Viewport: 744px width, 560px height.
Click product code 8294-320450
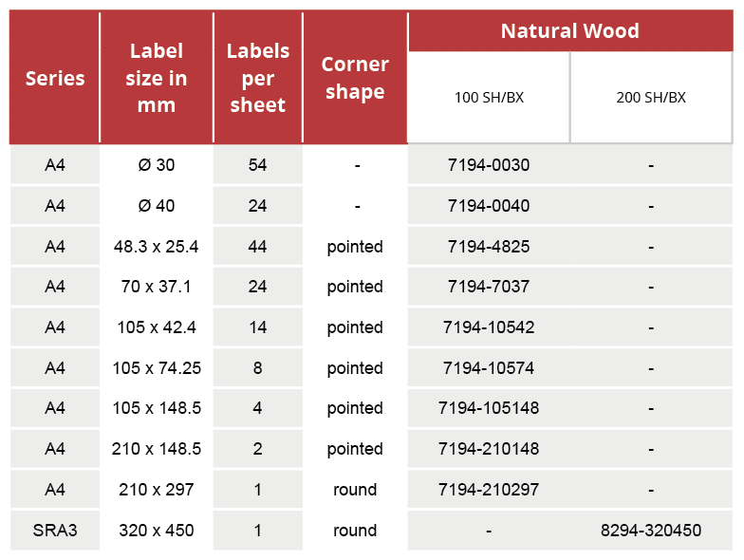pyautogui.click(x=651, y=531)
